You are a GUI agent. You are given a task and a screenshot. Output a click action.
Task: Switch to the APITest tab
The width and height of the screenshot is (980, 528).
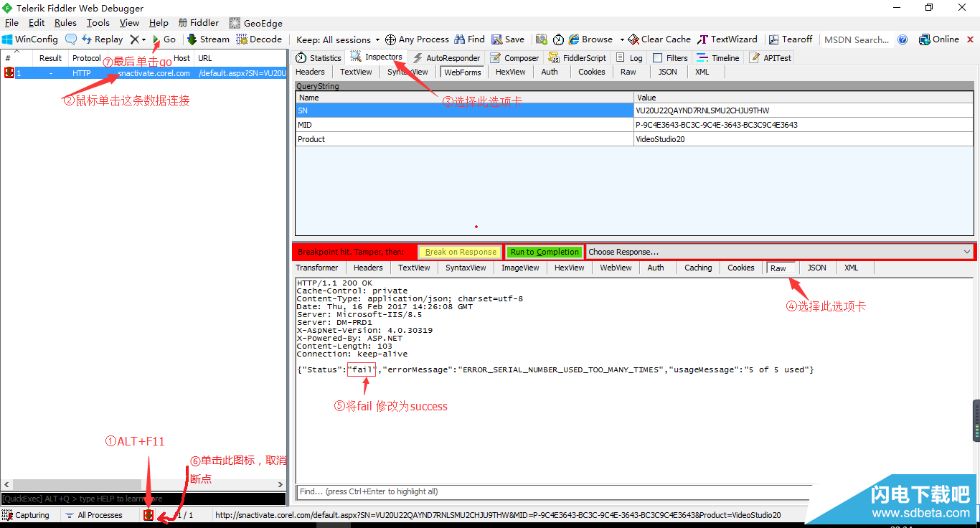click(771, 58)
